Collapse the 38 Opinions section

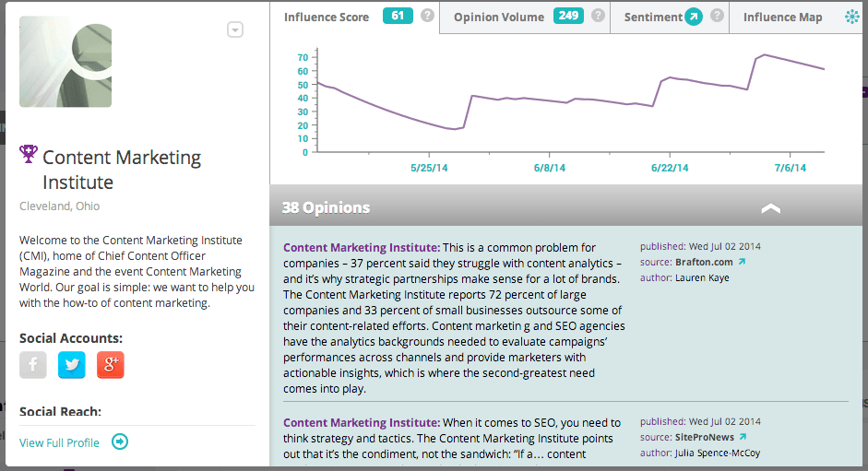pyautogui.click(x=770, y=208)
